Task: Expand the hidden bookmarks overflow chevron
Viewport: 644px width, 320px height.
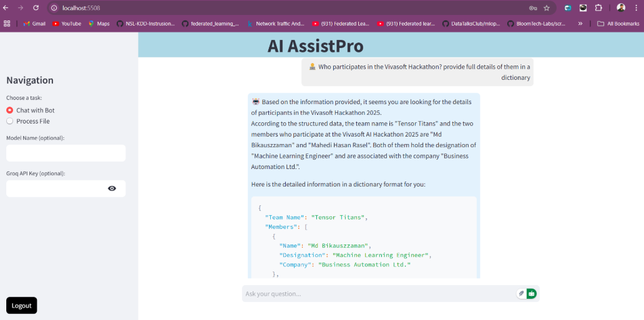Action: [x=580, y=24]
